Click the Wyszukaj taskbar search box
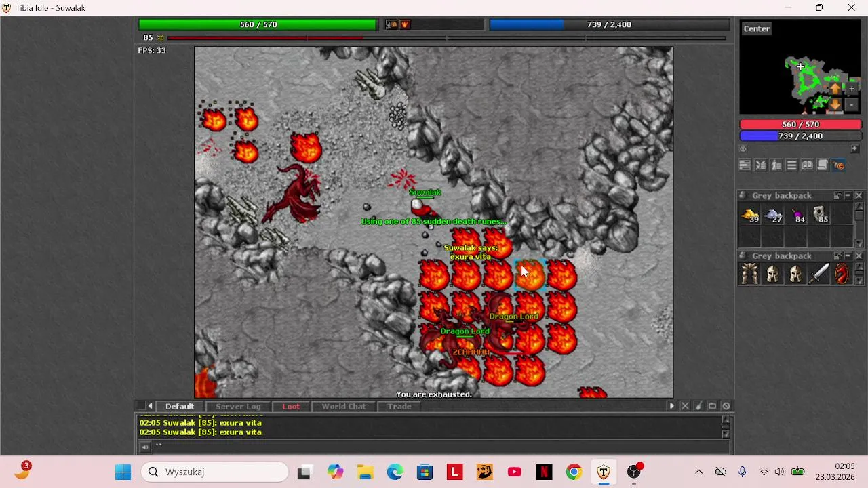 point(215,472)
